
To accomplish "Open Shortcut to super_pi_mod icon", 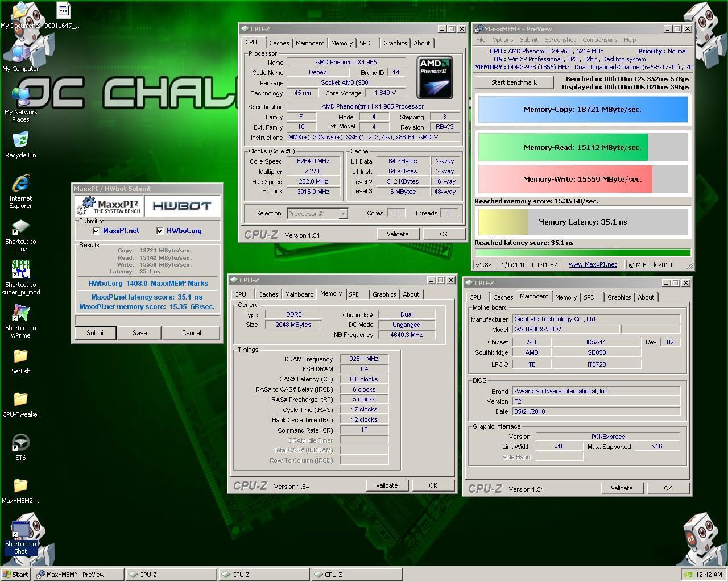I will point(20,278).
